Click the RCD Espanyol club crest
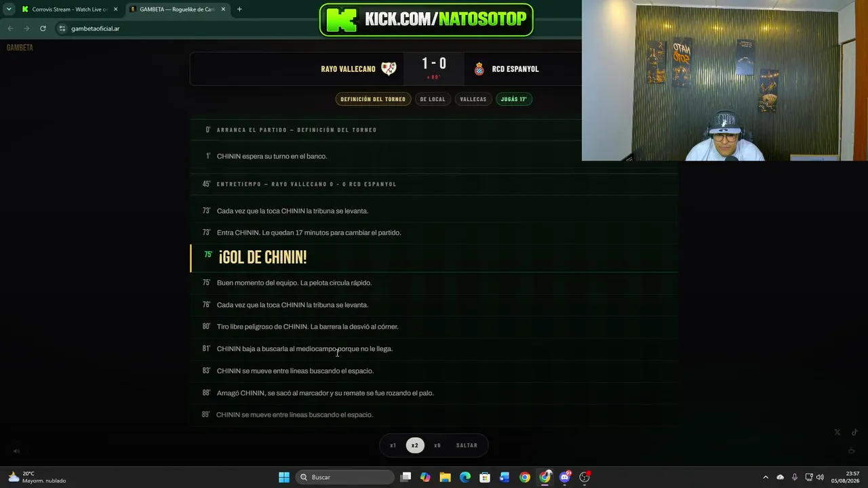Image resolution: width=868 pixels, height=488 pixels. (x=479, y=68)
